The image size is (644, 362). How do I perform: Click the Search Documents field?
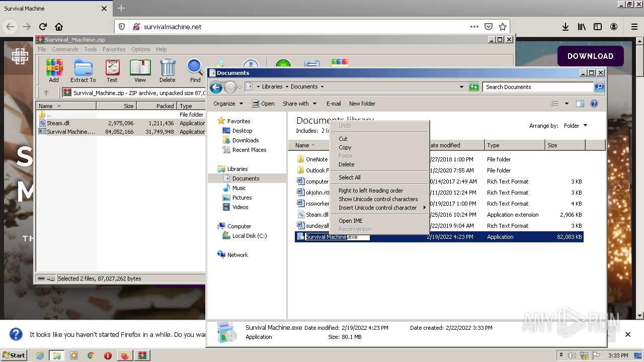pyautogui.click(x=538, y=87)
